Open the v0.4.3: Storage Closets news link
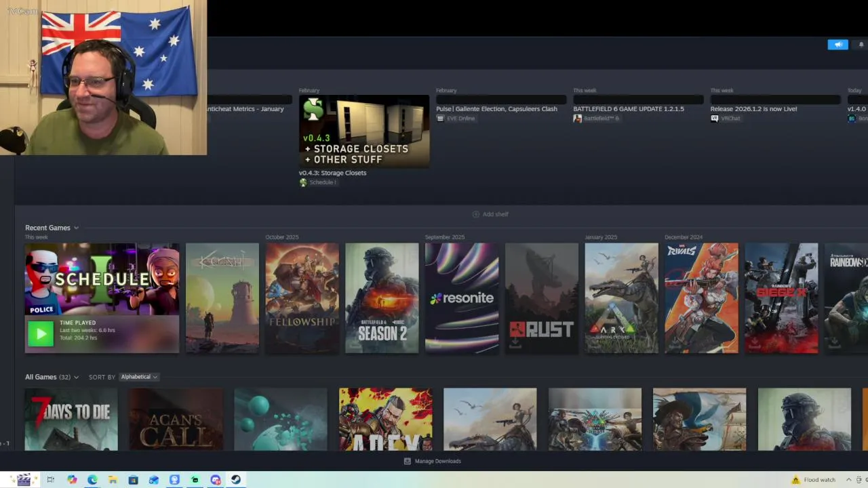 pos(332,173)
